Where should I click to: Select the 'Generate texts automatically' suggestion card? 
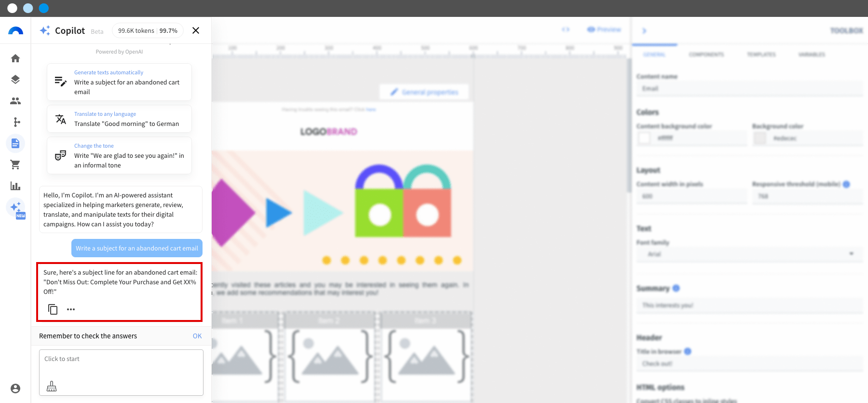pos(119,82)
